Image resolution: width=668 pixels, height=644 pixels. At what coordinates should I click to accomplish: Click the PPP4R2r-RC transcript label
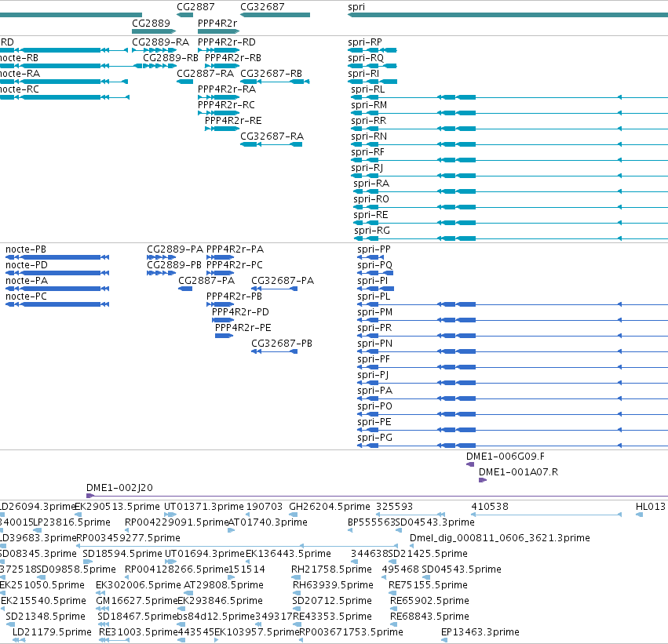(226, 105)
